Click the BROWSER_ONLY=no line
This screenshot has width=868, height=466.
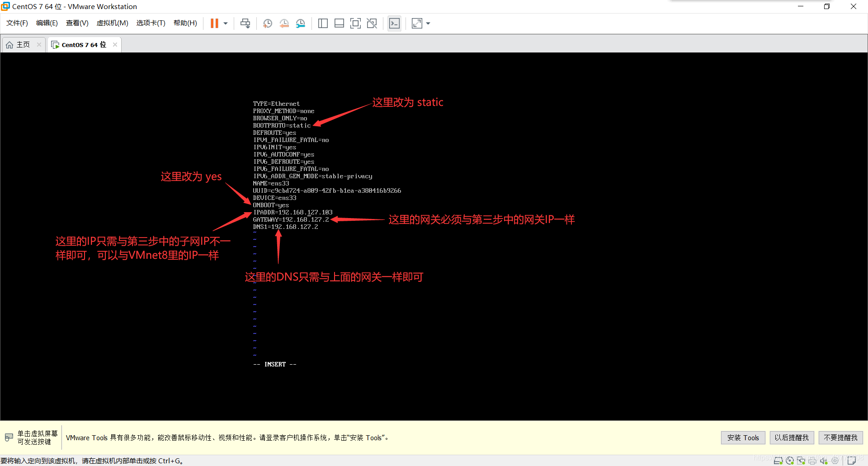(280, 118)
